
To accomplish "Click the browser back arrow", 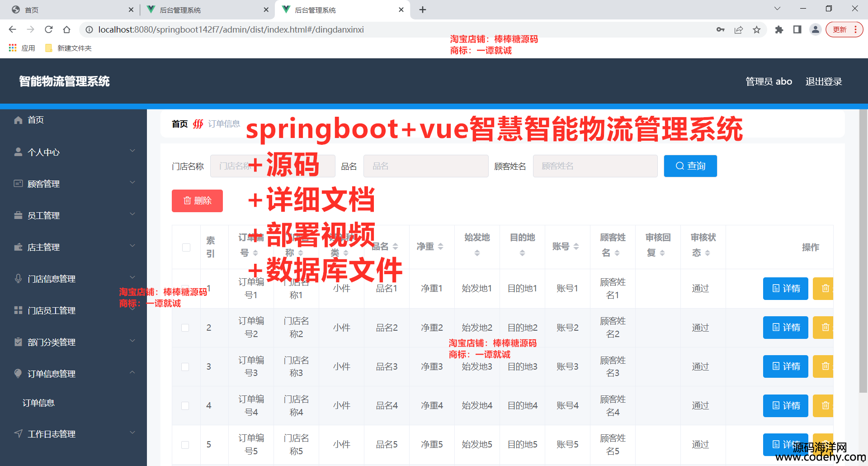I will click(13, 29).
